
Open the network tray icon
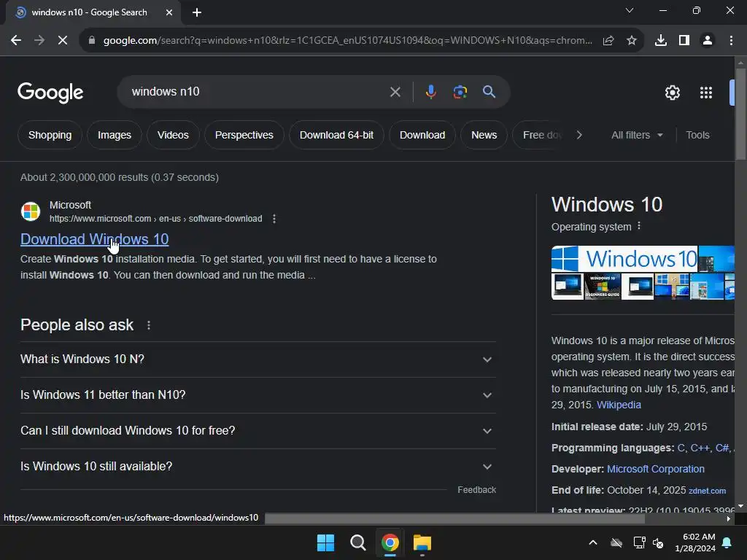pos(639,542)
